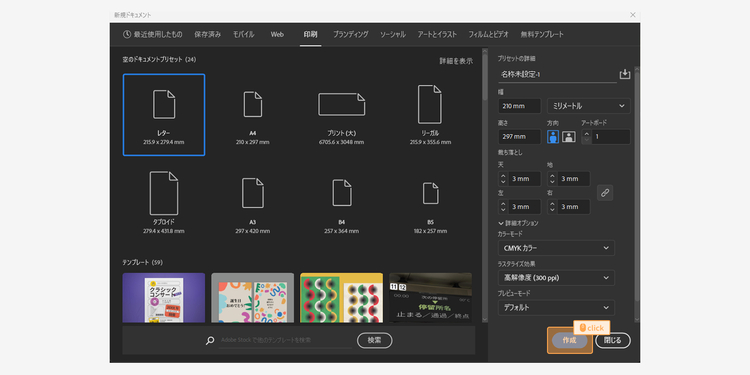Click the 作成 button

[570, 341]
